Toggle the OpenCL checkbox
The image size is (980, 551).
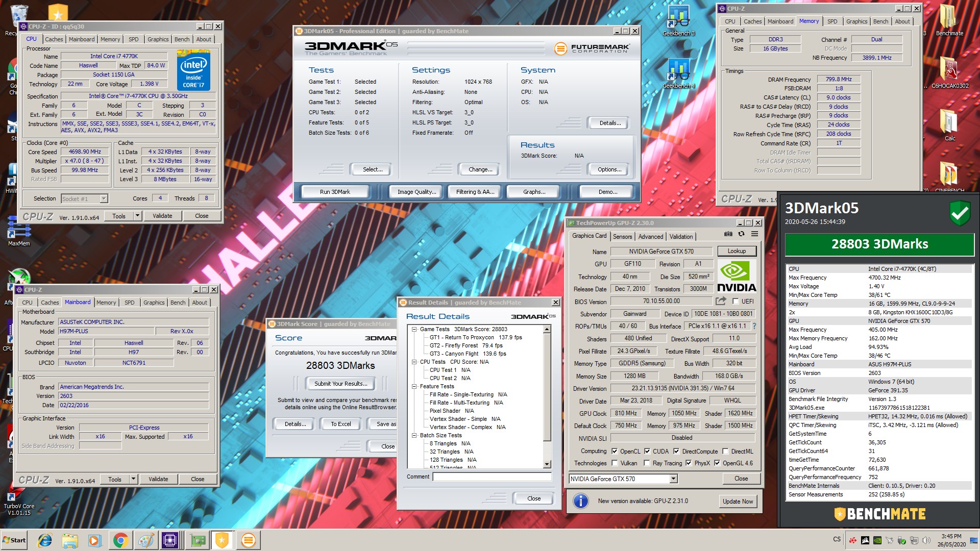[x=615, y=452]
